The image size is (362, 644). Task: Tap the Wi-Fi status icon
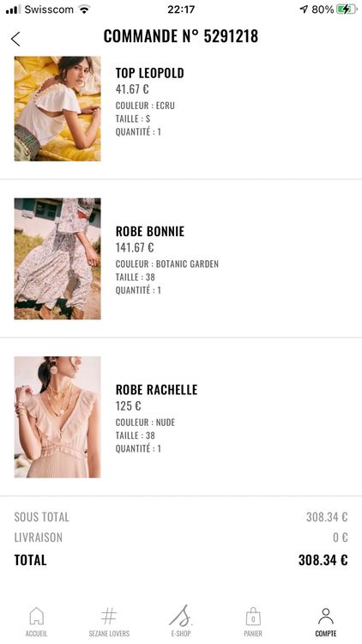click(84, 9)
